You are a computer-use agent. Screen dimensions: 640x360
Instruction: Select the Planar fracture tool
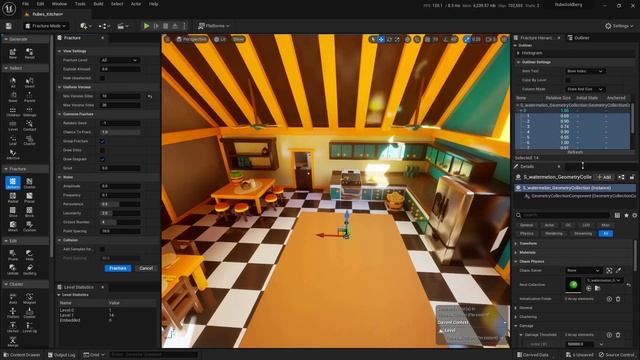[29, 198]
